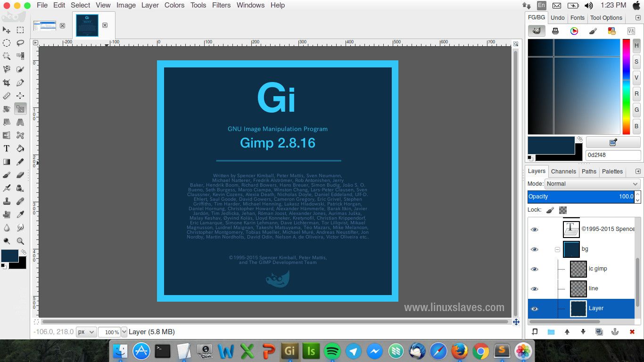Open the color wheel selector

pos(574,31)
